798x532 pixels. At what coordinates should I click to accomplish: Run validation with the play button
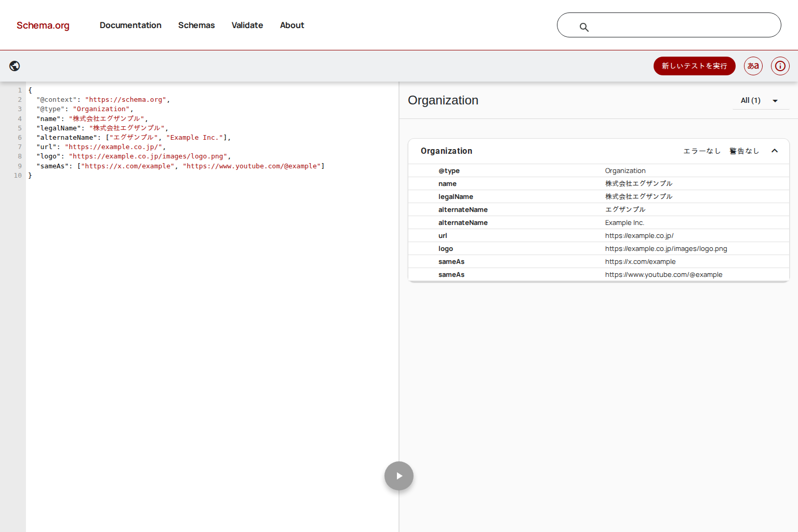[399, 476]
